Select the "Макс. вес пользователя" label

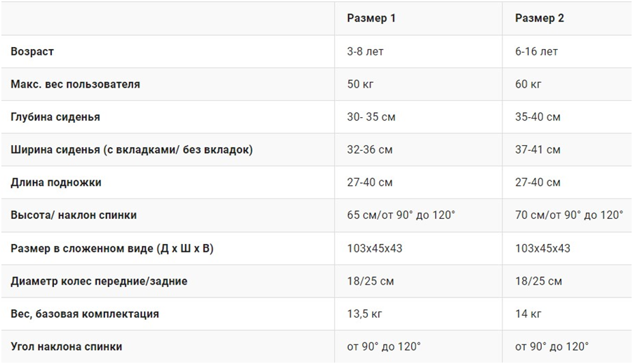click(x=75, y=84)
